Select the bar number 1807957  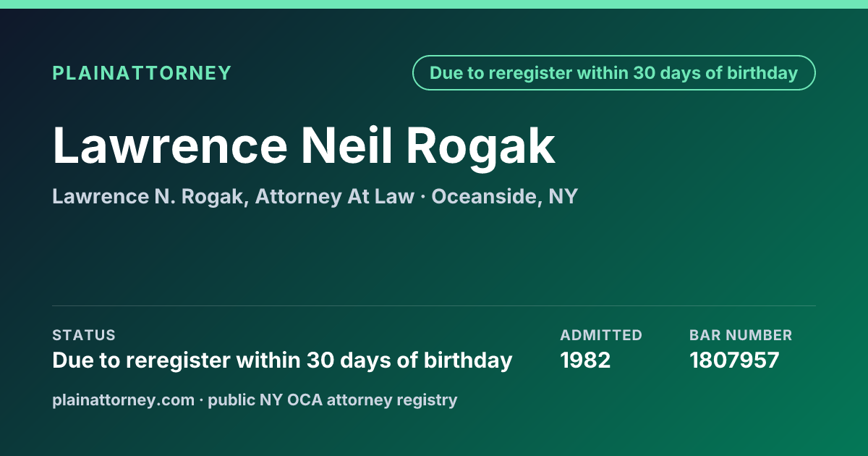734,360
